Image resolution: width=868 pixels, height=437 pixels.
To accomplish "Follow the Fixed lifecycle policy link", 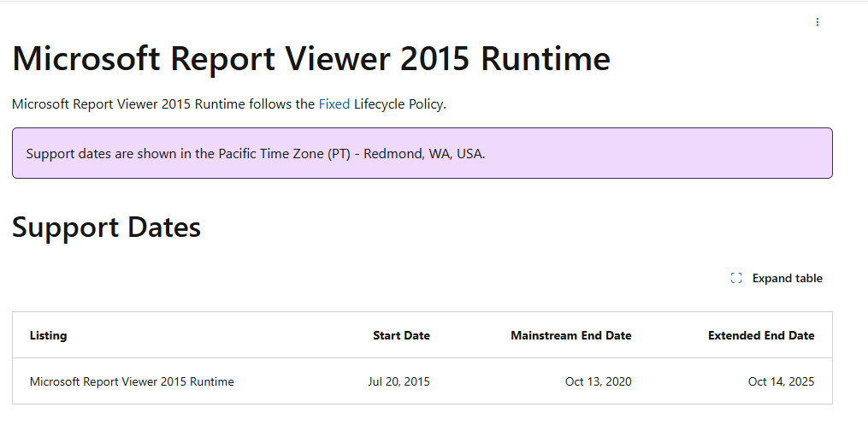I will [334, 104].
